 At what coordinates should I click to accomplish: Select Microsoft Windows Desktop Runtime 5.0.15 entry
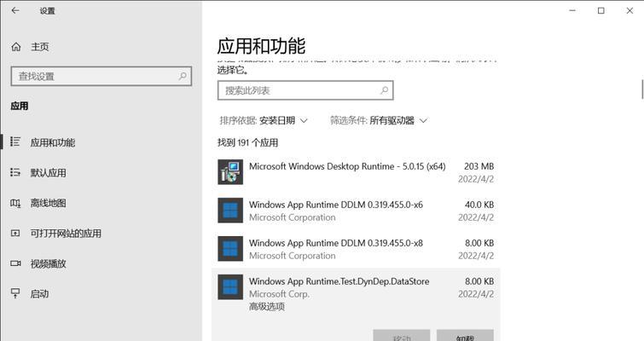click(x=356, y=172)
